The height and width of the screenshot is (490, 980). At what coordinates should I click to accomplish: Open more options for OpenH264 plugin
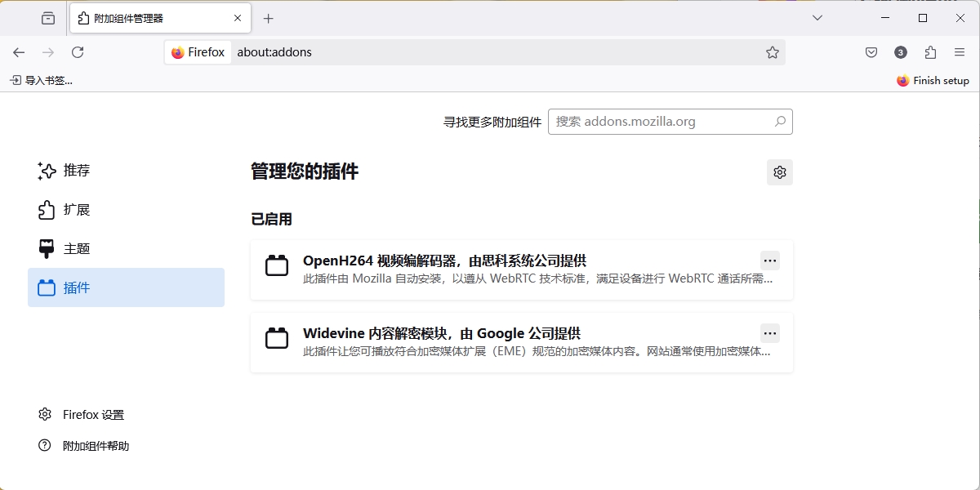(769, 261)
